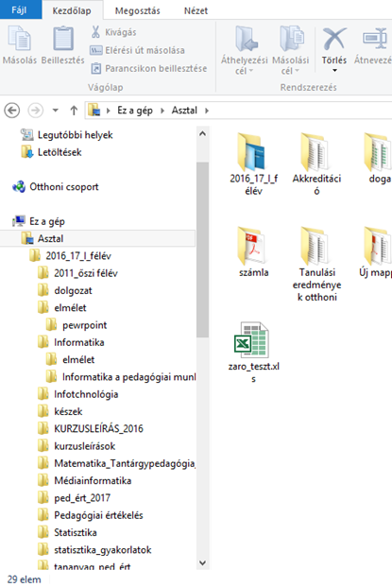Image resolution: width=392 pixels, height=587 pixels.
Task: Click Elérési út másolása button
Action: tap(137, 50)
